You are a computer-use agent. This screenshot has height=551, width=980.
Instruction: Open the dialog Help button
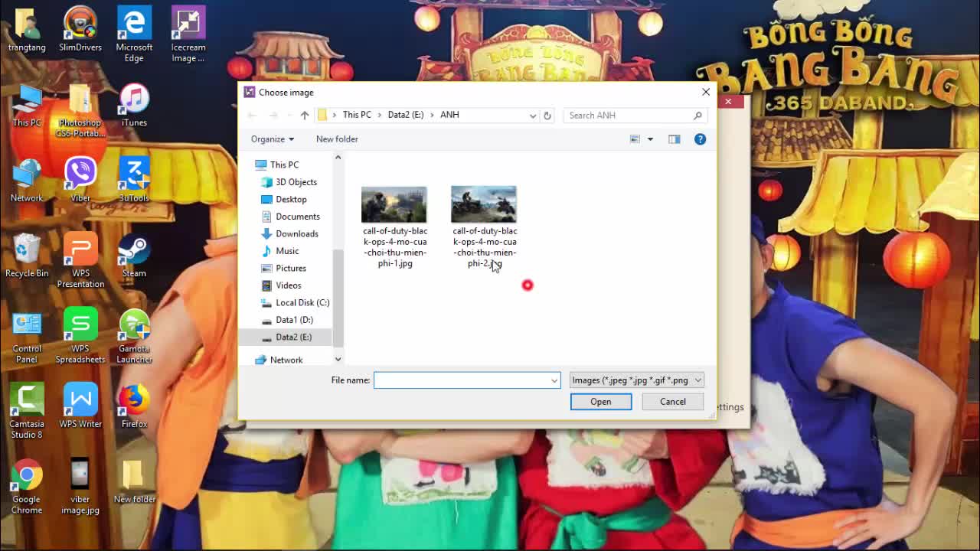[x=700, y=139]
